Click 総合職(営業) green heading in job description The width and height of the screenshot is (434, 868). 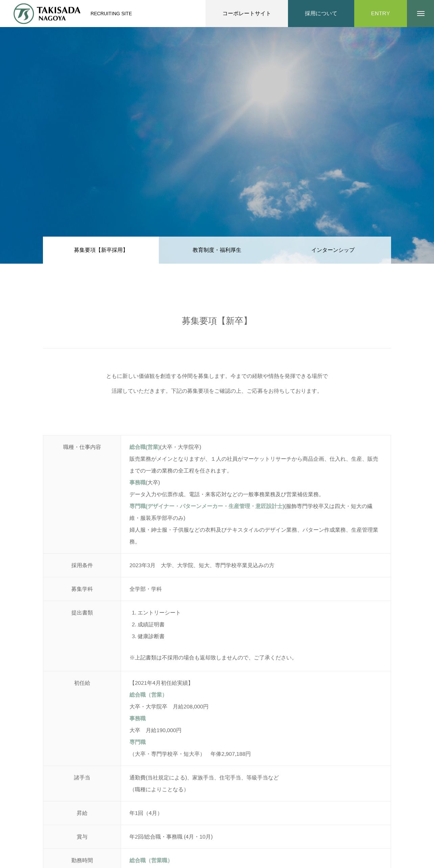click(145, 447)
